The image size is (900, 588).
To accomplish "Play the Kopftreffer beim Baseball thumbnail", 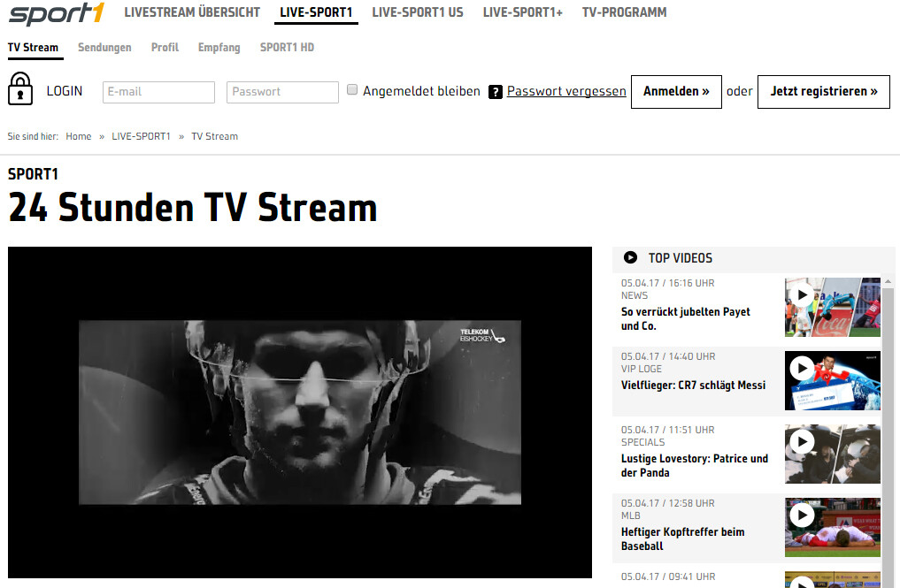I will [x=832, y=528].
